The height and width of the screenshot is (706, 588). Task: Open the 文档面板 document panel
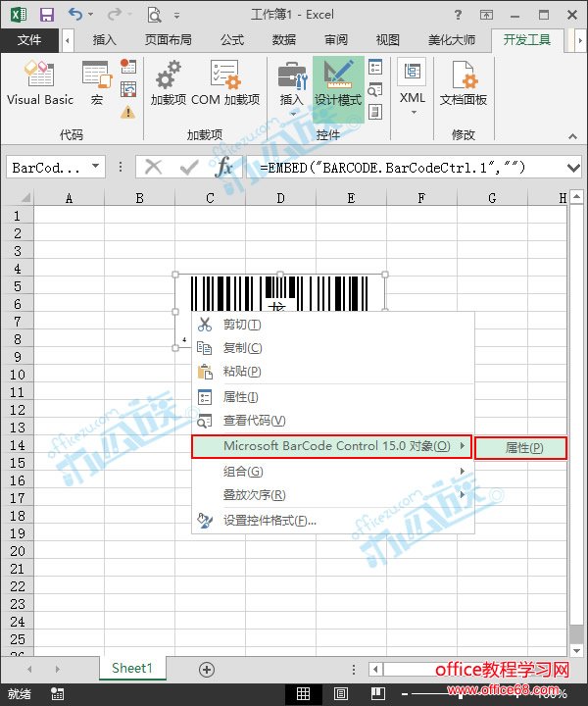464,83
